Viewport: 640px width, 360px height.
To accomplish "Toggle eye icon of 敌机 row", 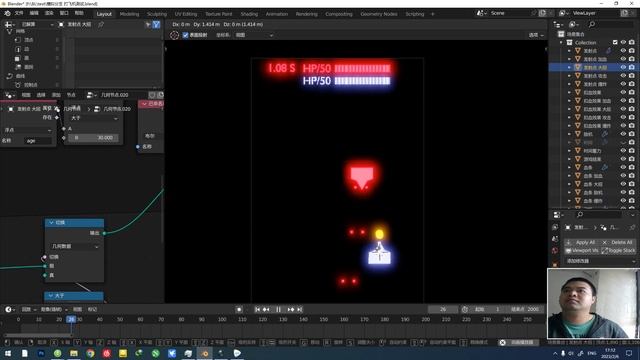I will [x=623, y=134].
